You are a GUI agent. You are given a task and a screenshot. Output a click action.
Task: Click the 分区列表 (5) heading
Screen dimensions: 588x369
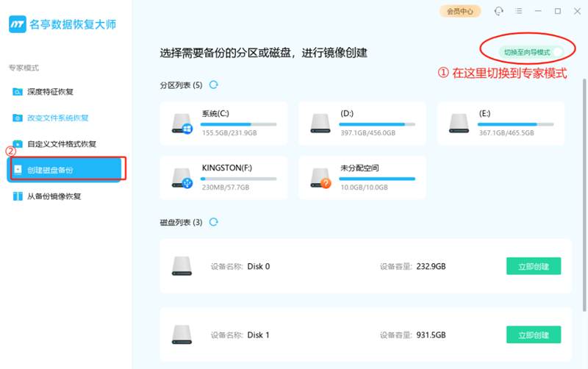point(181,85)
